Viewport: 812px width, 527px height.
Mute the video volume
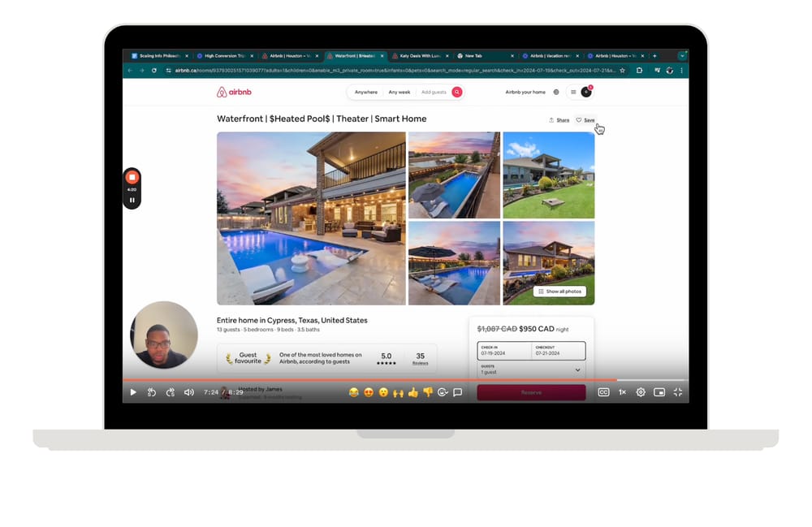pos(189,392)
